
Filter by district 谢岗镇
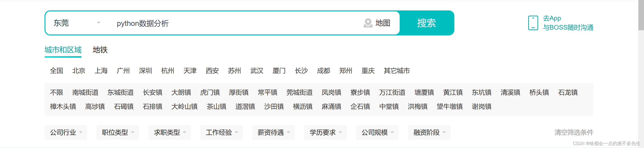(482, 107)
